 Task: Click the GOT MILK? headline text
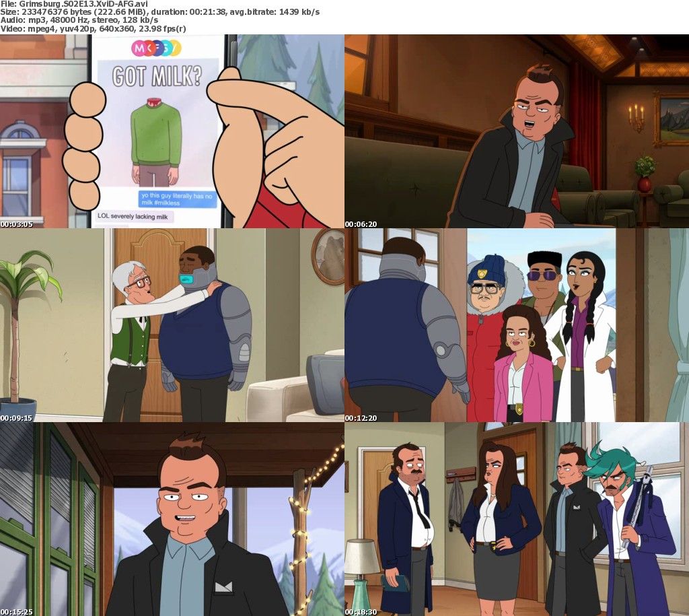coord(157,76)
